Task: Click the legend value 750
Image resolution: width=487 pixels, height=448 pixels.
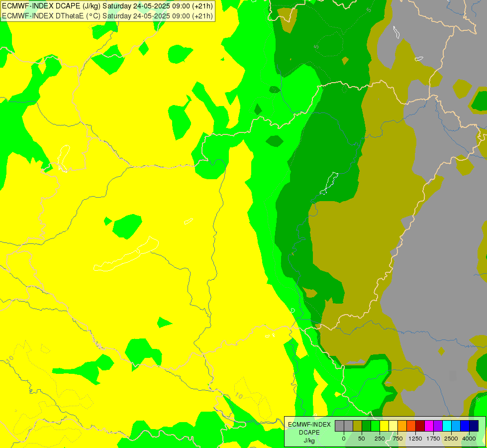Action: click(397, 439)
